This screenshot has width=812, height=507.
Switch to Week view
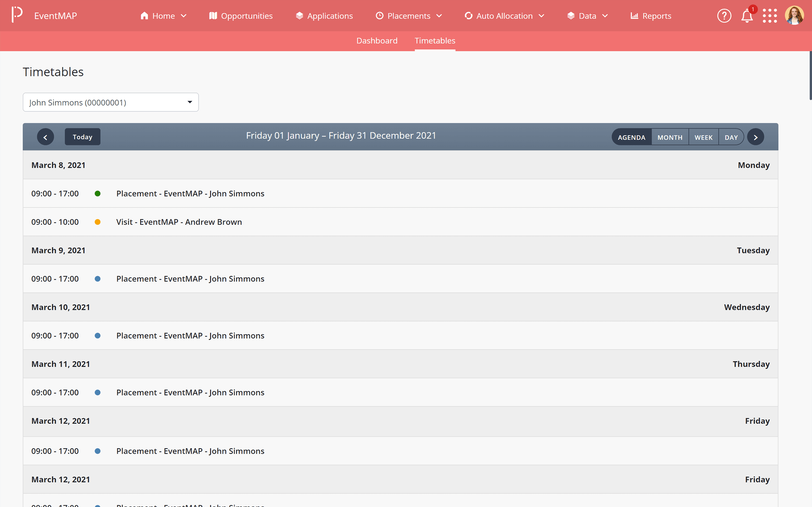[703, 137]
